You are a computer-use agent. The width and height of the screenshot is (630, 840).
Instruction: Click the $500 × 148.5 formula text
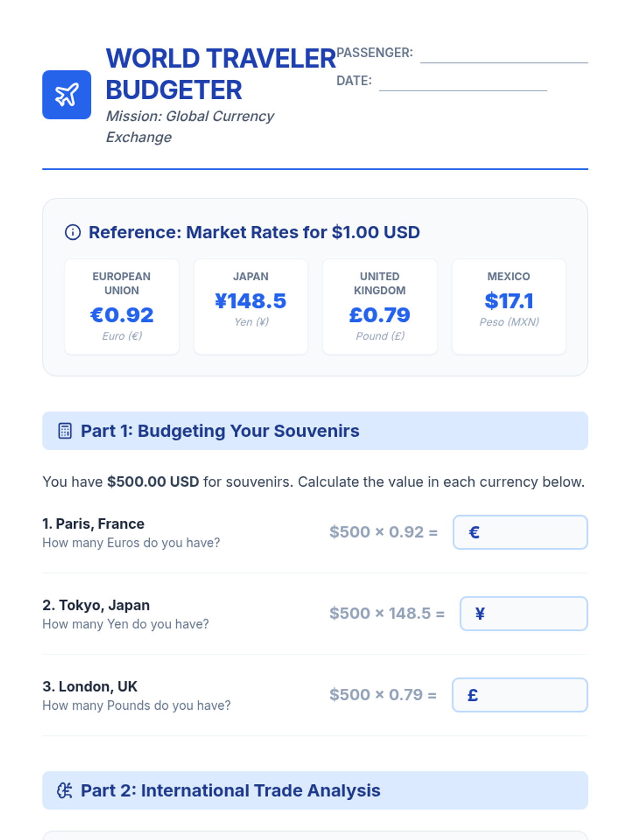tap(387, 613)
